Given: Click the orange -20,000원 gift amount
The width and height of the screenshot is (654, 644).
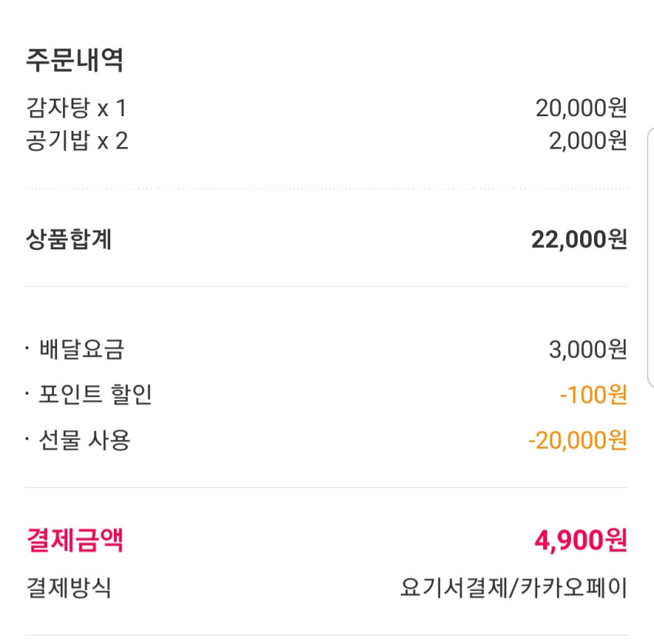Looking at the screenshot, I should 577,440.
